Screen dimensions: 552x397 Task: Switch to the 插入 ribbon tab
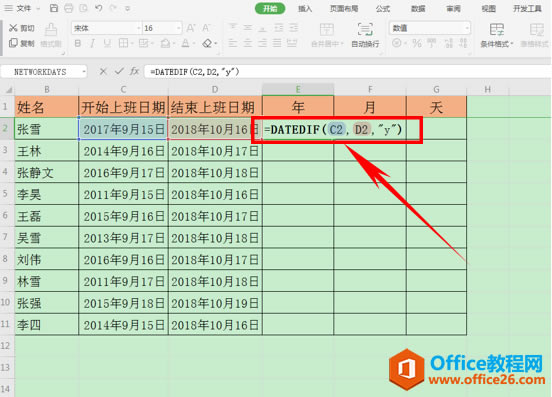pyautogui.click(x=305, y=8)
